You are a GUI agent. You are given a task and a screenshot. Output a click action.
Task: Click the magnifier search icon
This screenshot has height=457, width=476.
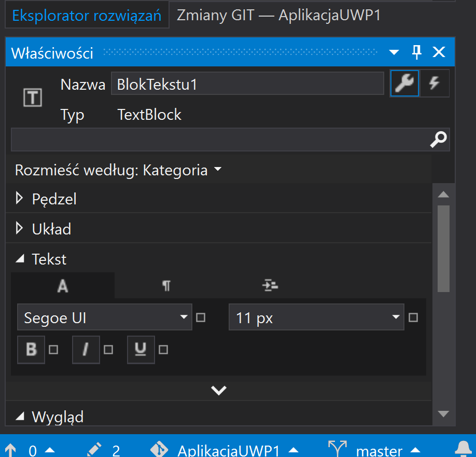438,140
